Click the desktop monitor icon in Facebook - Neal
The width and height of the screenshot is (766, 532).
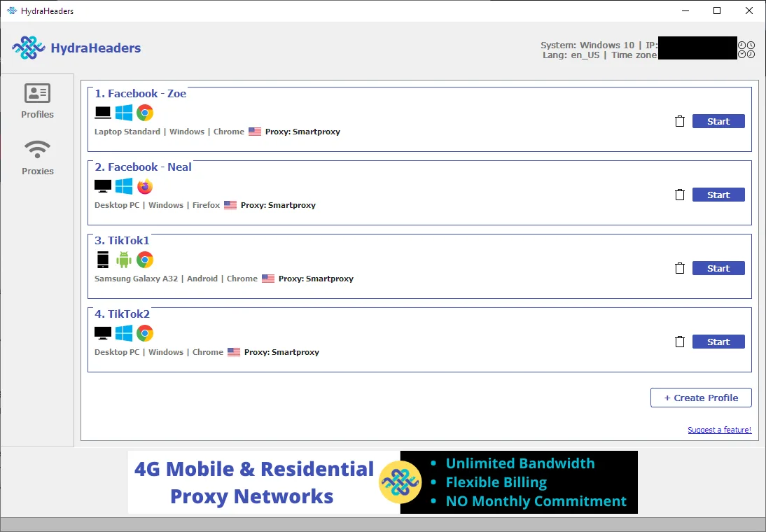pyautogui.click(x=103, y=186)
